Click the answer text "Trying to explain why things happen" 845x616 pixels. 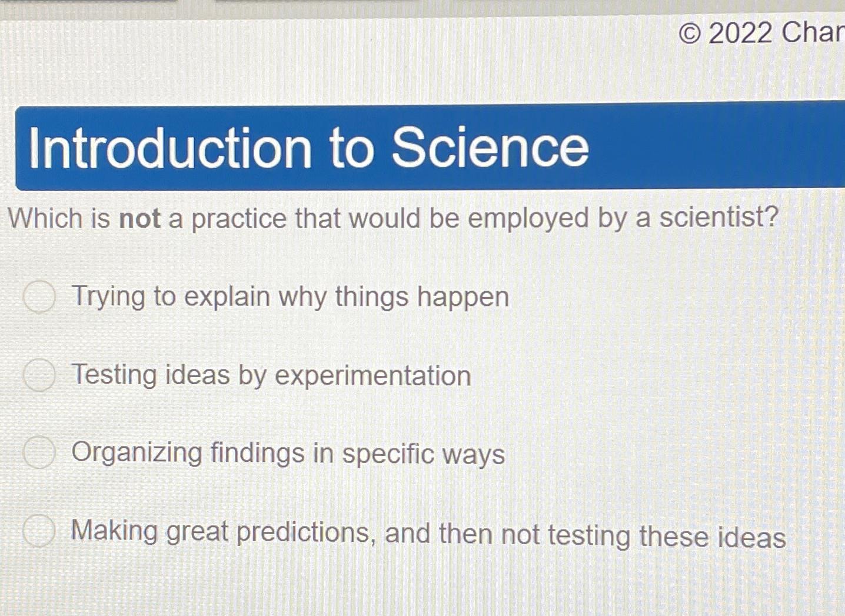pos(290,297)
